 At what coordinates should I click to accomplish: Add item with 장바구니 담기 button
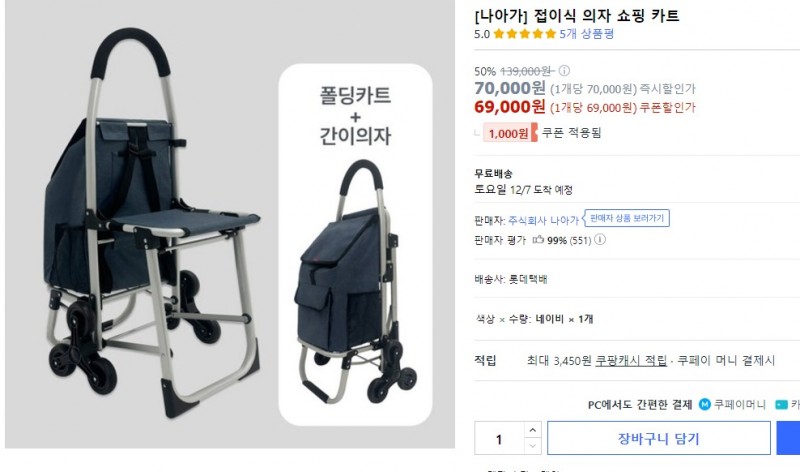pos(659,438)
